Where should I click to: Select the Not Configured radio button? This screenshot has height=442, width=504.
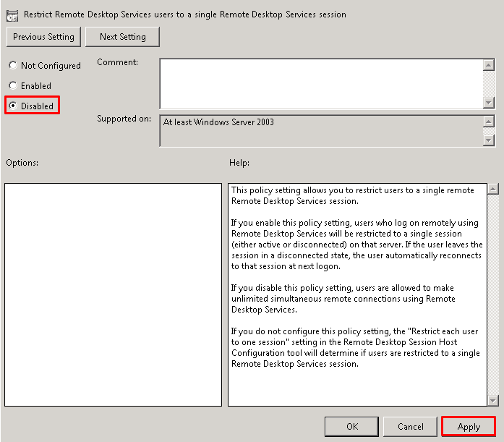[x=13, y=66]
